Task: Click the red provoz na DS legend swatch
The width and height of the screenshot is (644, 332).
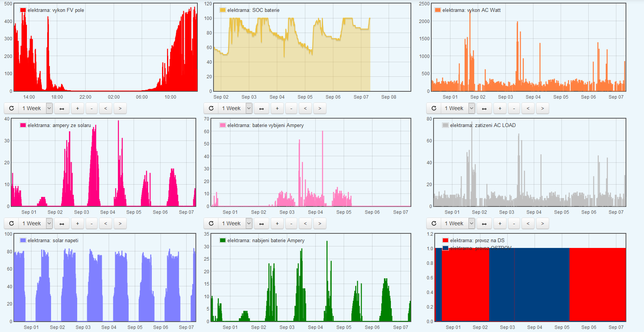Action: click(445, 240)
